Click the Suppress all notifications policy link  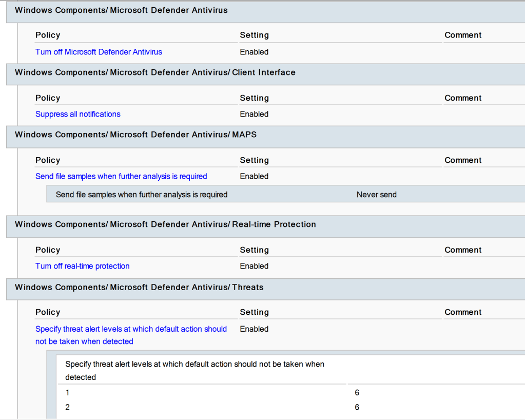point(78,114)
